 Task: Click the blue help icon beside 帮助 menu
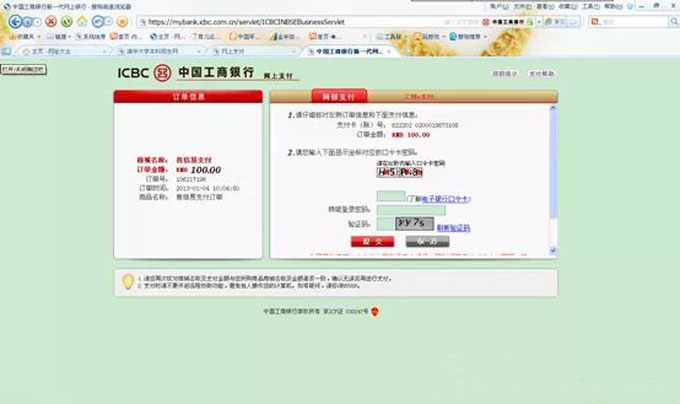pos(630,7)
